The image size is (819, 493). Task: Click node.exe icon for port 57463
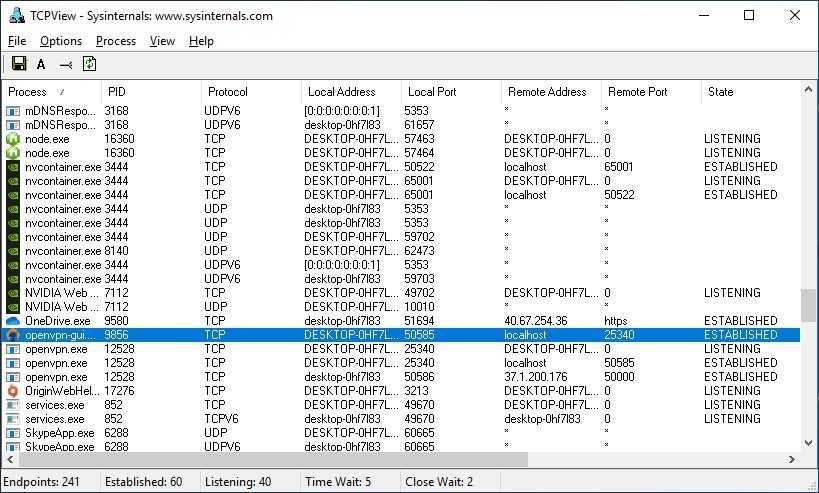tap(13, 139)
